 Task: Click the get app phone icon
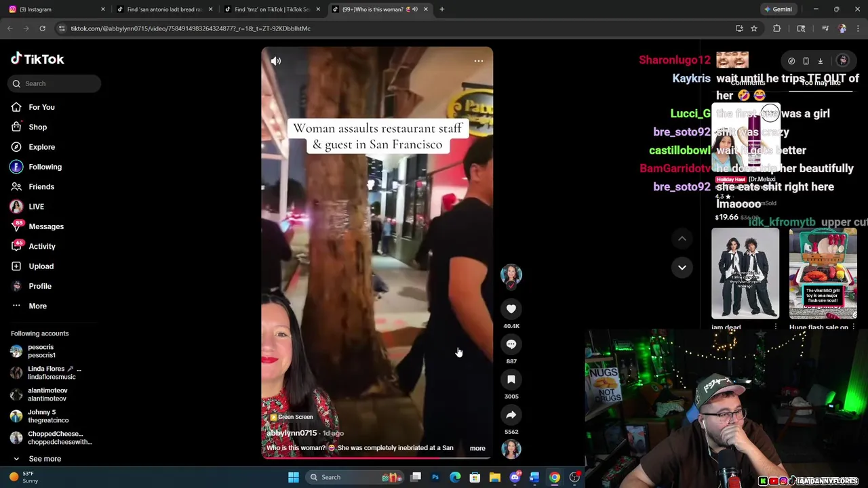pos(806,61)
